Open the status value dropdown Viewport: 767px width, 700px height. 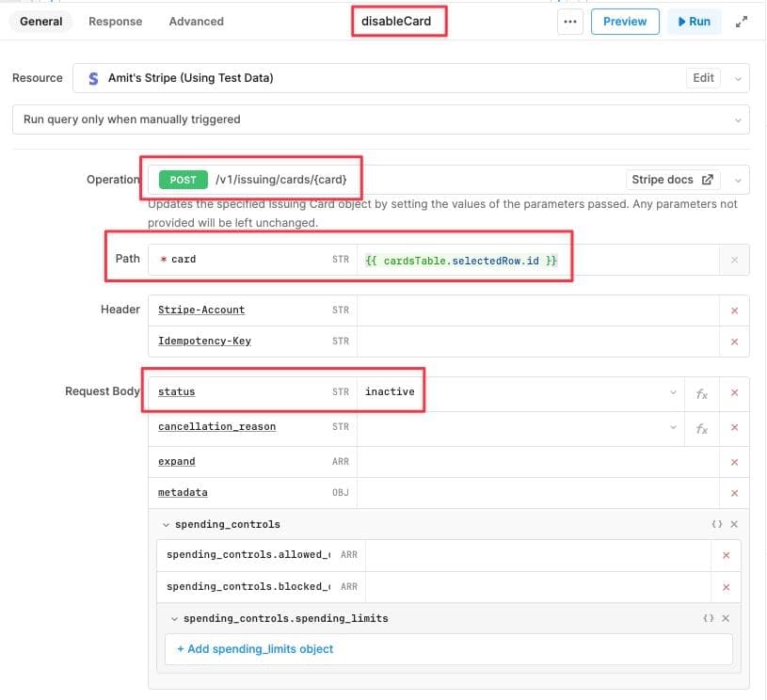(672, 392)
